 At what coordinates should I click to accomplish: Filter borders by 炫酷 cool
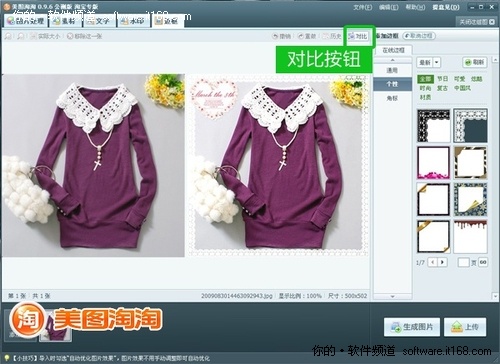pyautogui.click(x=477, y=79)
